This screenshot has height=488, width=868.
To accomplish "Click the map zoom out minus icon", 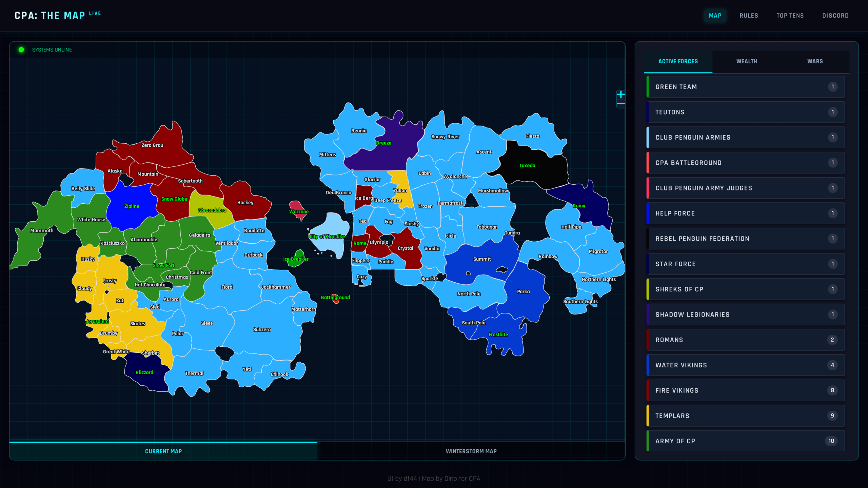I will tap(620, 104).
